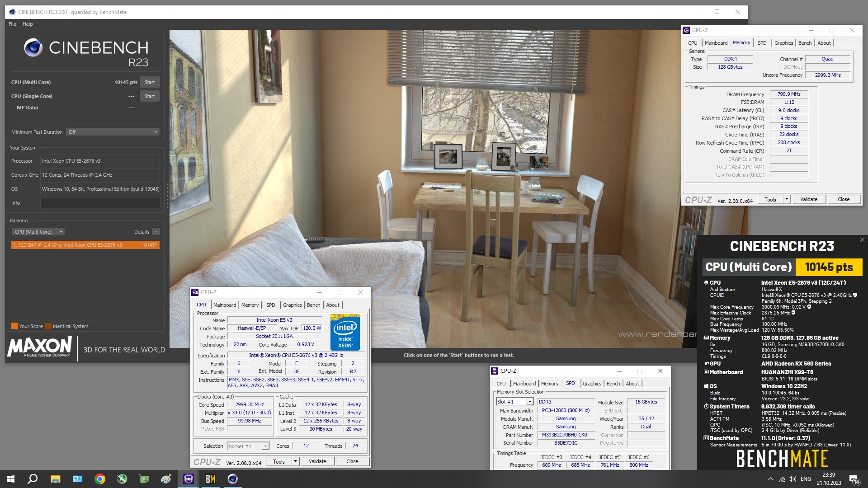Open the Bench tab in CPU-Z CPU window
The height and width of the screenshot is (488, 868).
point(313,305)
